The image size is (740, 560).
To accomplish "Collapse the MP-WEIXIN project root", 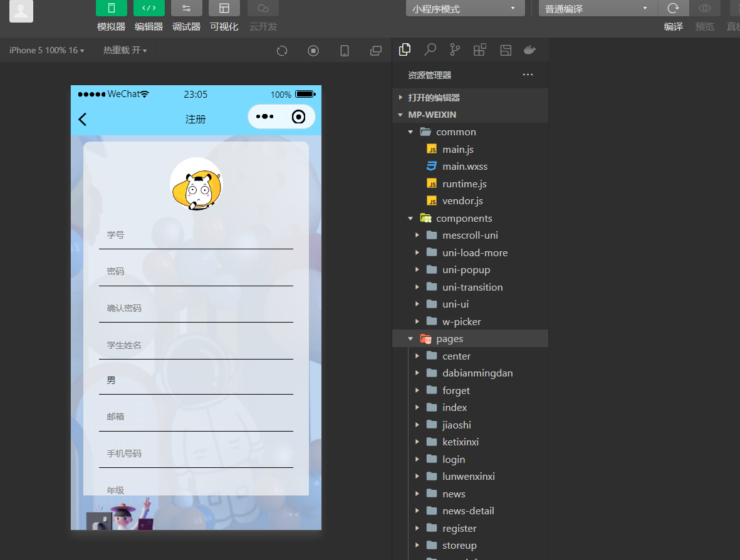I will [470, 115].
